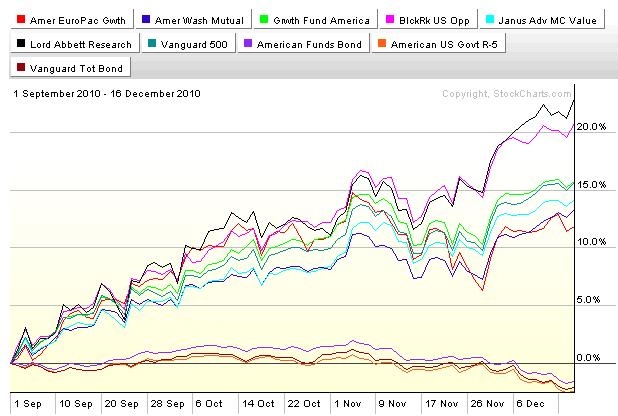This screenshot has height=416, width=618.
Task: Click the cyan Janus Adv MC Value swatch
Action: [x=490, y=19]
